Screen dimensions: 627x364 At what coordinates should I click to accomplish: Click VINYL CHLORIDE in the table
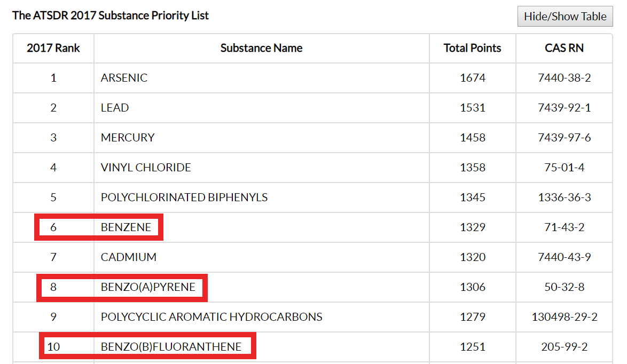point(146,168)
